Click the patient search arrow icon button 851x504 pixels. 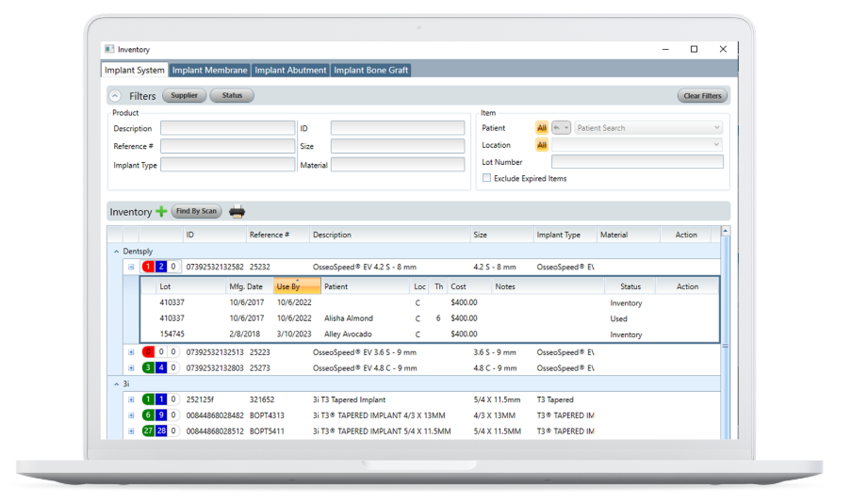point(561,128)
